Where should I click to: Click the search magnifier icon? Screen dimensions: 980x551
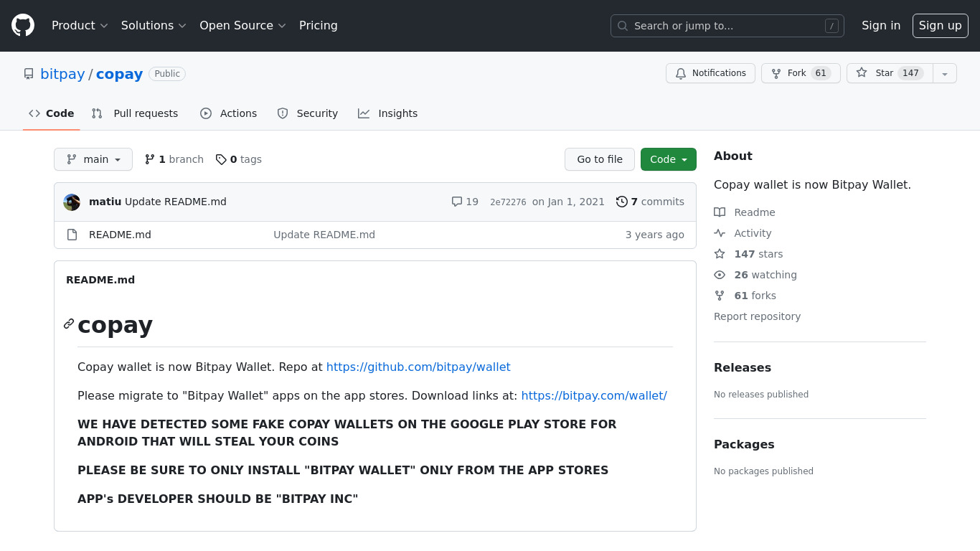[x=623, y=26]
